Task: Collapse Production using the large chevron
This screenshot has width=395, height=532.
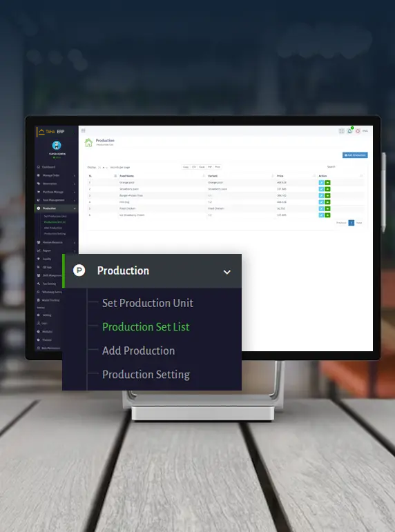Action: tap(227, 272)
